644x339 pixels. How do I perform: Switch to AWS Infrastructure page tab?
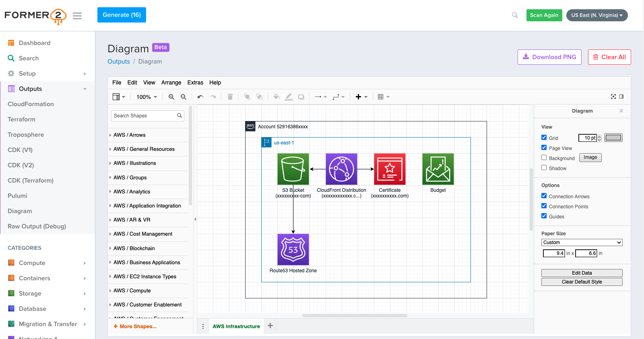point(236,327)
